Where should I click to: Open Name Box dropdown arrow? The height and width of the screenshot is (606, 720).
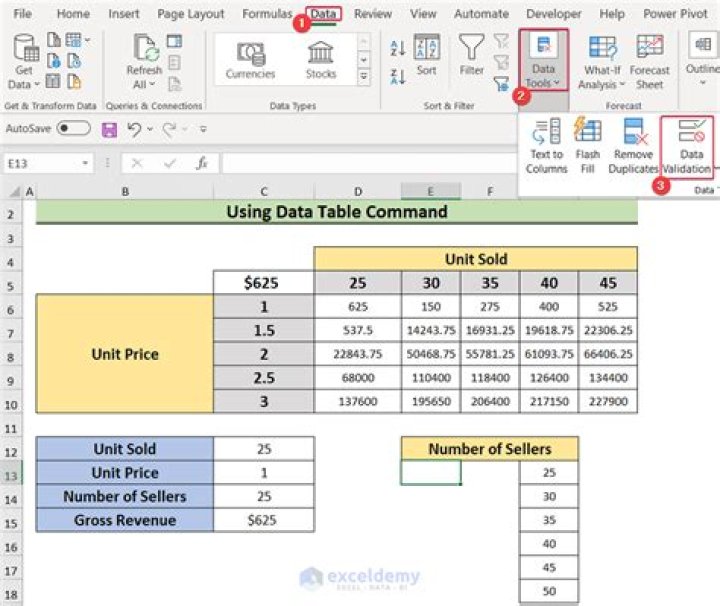tap(85, 163)
